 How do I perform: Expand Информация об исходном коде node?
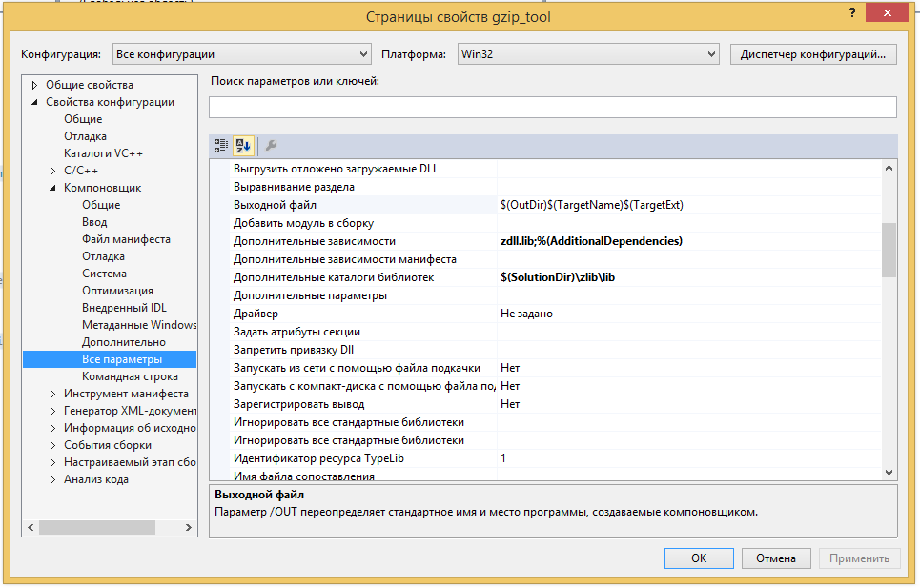[x=52, y=428]
